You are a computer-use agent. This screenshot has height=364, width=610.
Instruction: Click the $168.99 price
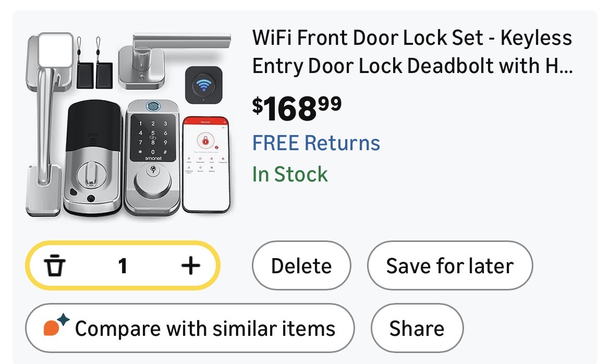(297, 107)
